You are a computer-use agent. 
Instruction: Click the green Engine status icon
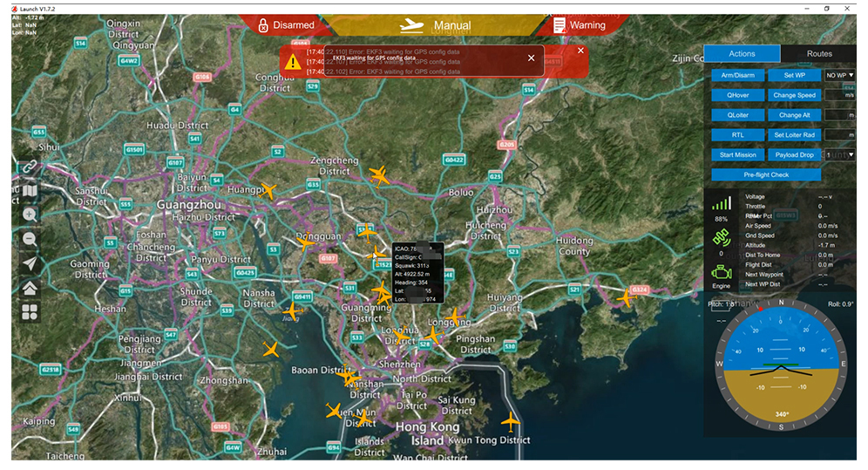721,275
